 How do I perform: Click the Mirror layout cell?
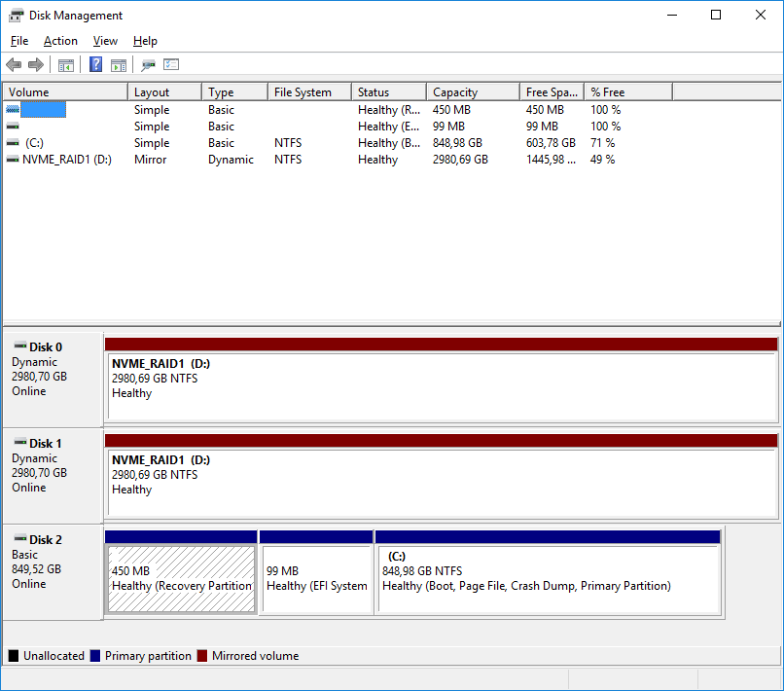(x=150, y=160)
